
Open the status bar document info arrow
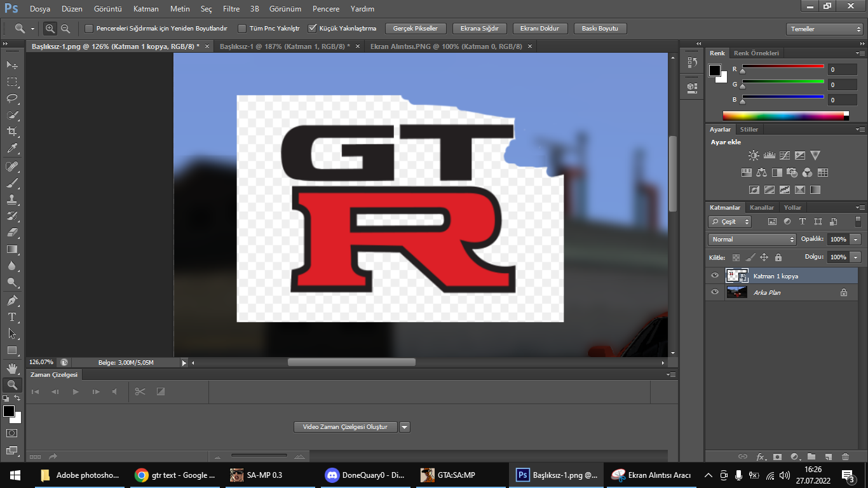pyautogui.click(x=184, y=363)
